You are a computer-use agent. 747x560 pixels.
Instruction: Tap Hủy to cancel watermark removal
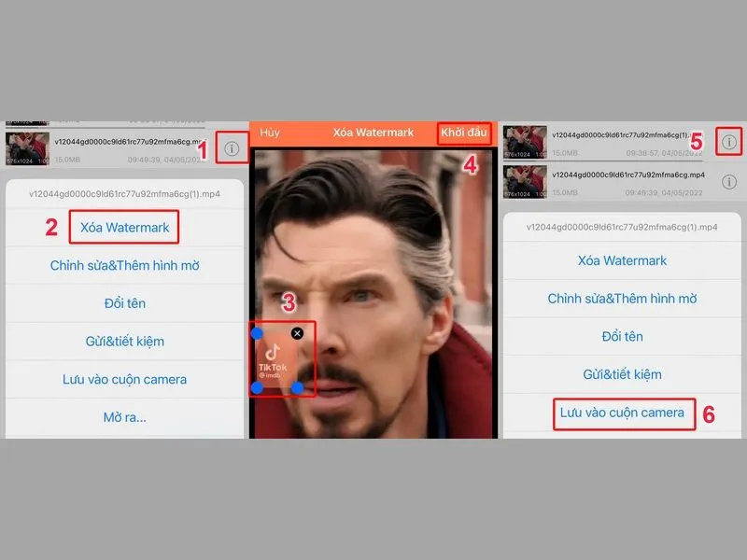point(270,133)
